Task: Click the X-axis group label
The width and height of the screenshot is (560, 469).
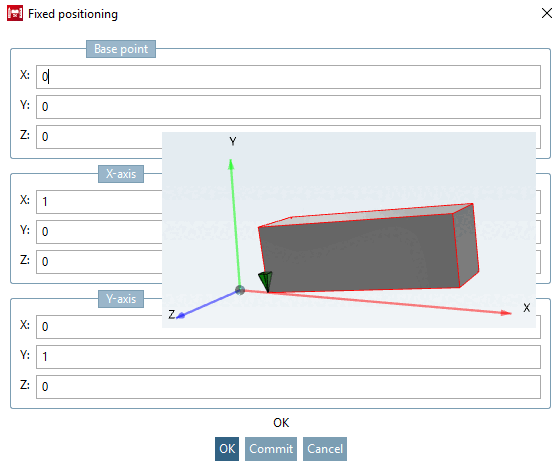Action: [121, 174]
